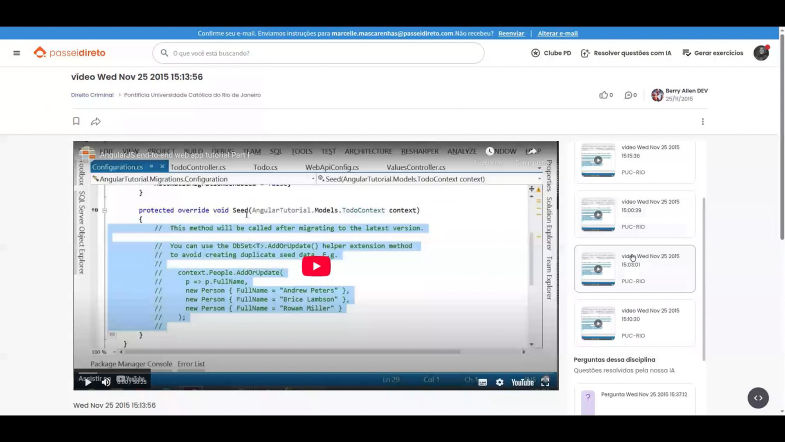
Task: Bookmark this video
Action: 76,121
